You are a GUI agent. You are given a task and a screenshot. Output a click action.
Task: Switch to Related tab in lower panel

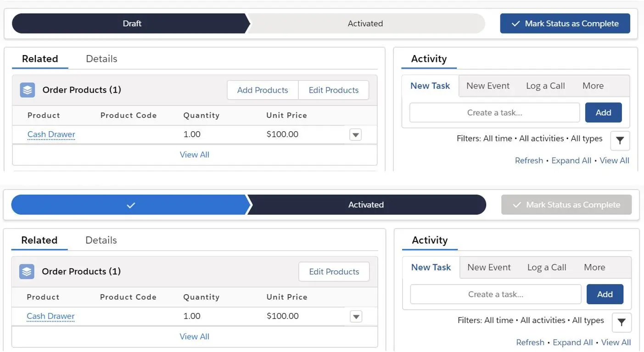point(39,240)
